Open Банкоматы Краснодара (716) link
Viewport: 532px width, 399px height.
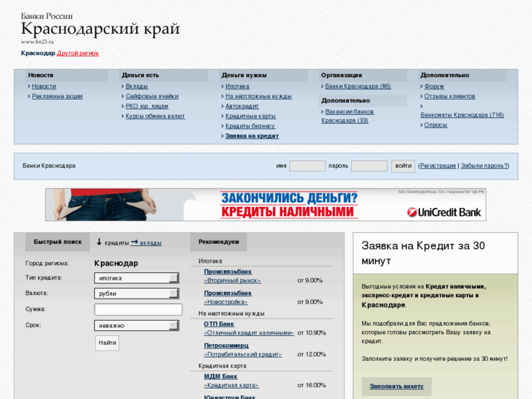tap(462, 115)
